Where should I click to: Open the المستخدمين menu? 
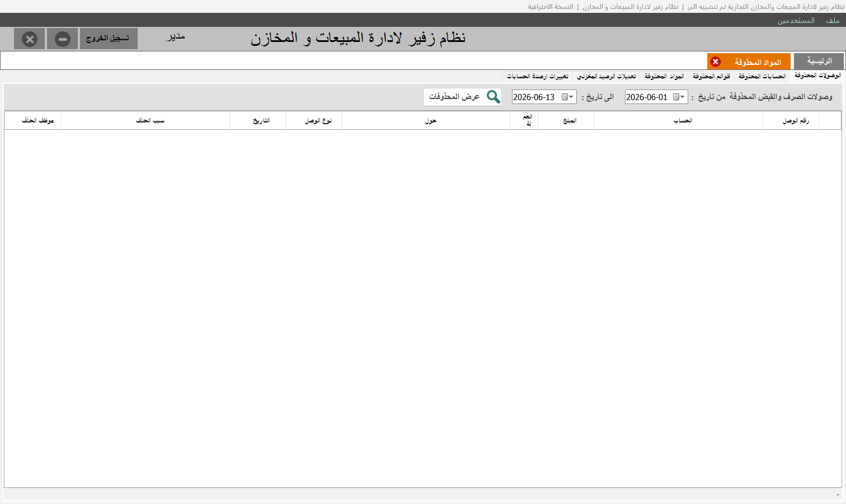[796, 21]
